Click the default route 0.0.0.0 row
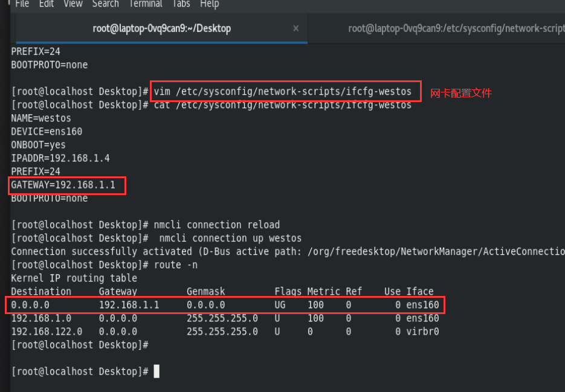 click(x=225, y=305)
